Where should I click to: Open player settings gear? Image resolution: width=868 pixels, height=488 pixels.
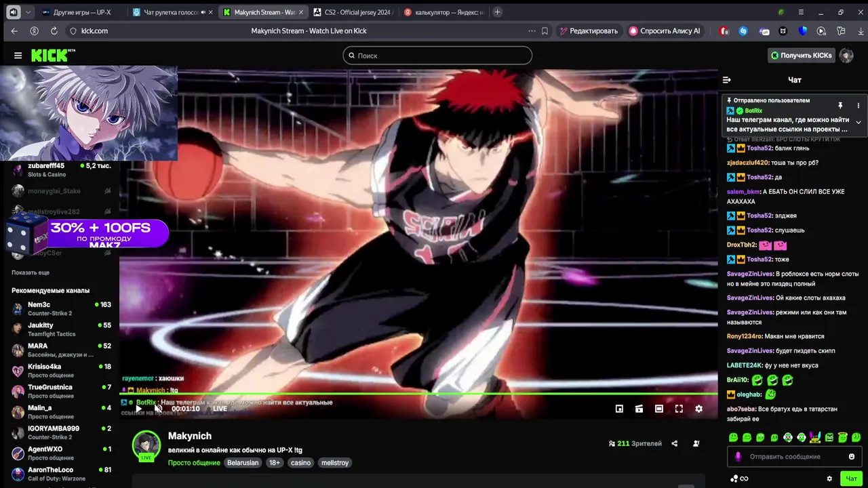click(699, 409)
